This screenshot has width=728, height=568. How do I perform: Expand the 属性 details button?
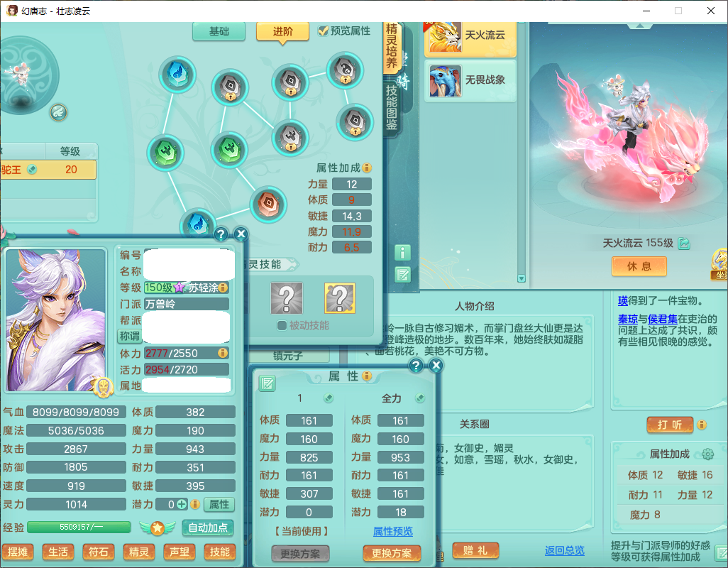[219, 504]
